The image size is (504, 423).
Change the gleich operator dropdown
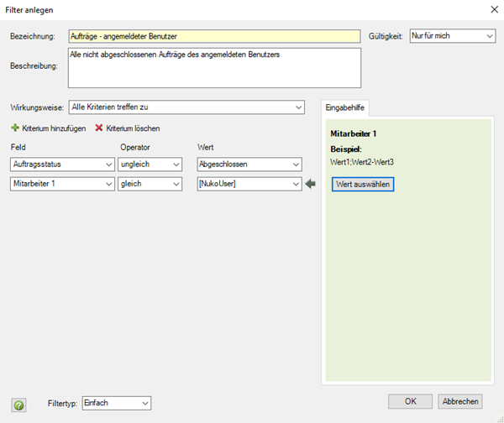pos(150,184)
